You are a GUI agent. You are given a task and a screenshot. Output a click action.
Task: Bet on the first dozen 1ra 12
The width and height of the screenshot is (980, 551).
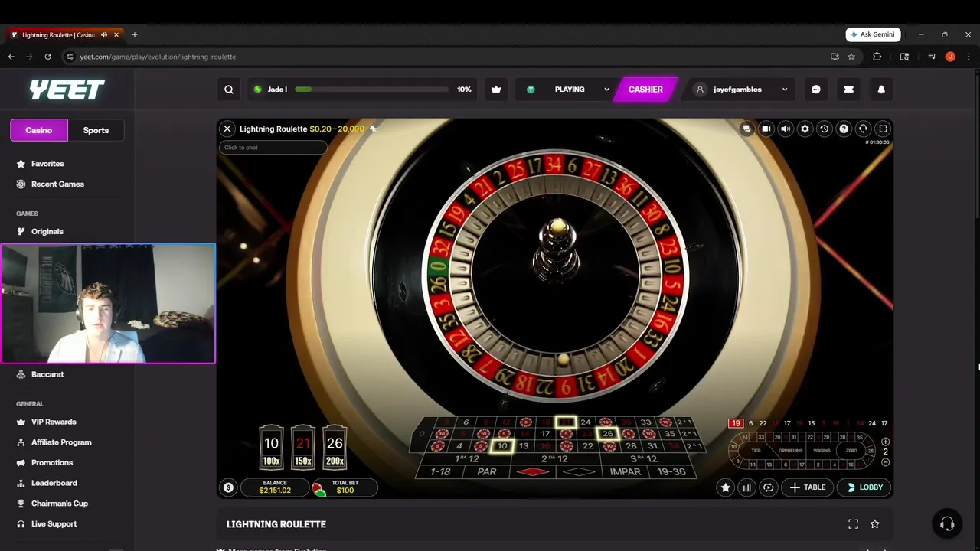coord(467,459)
